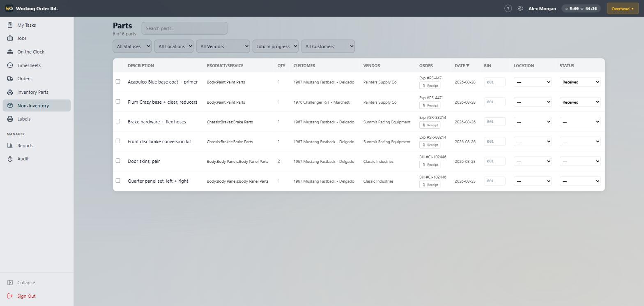Viewport: 644px width, 306px height.
Task: Open settings gear icon in header
Action: [520, 8]
